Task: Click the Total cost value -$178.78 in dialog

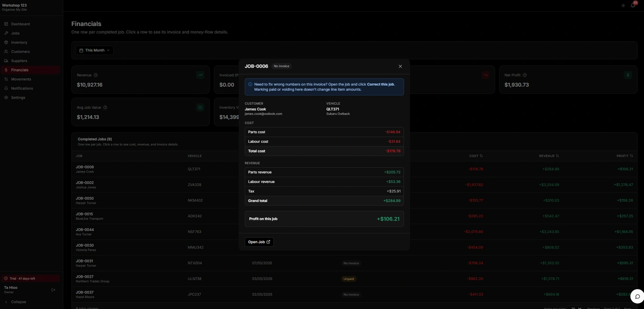Action: [x=393, y=151]
